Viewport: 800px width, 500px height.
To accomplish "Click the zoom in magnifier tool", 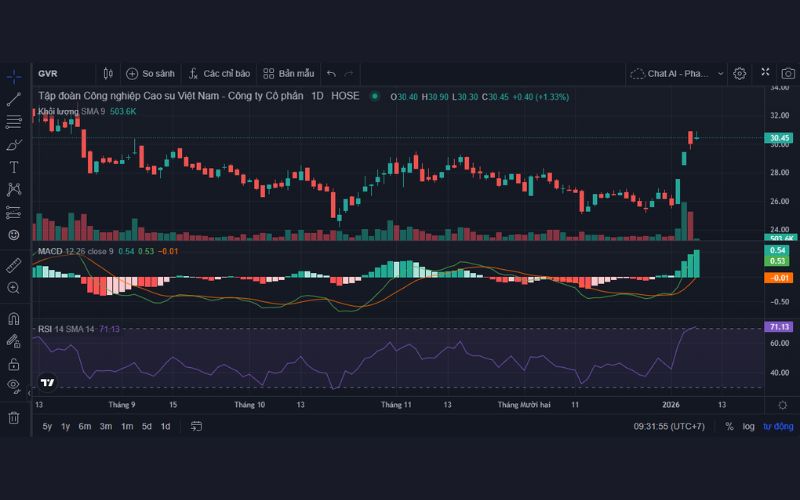I will coord(14,288).
